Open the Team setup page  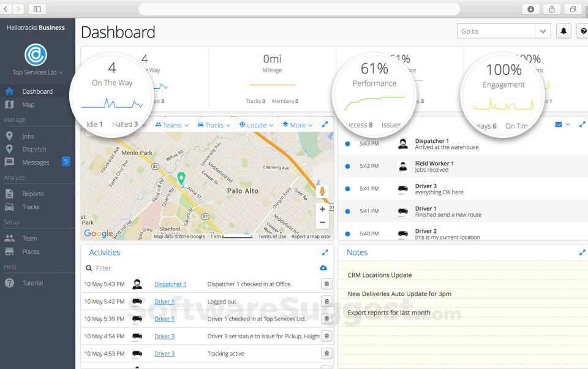pyautogui.click(x=29, y=238)
